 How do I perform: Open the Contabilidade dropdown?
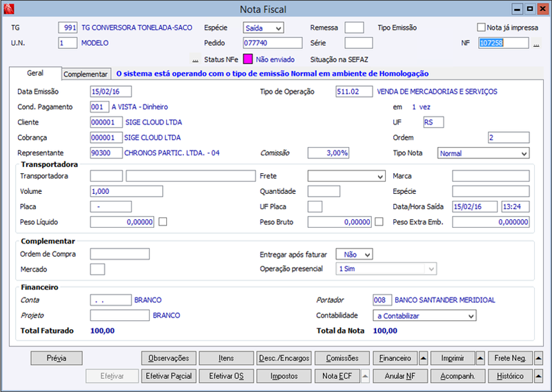point(424,315)
